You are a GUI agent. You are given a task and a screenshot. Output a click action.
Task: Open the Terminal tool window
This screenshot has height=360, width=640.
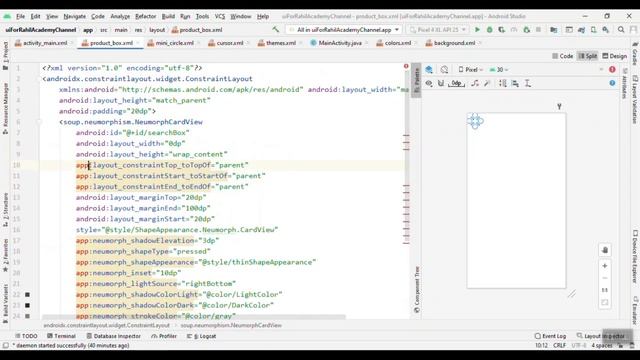coord(61,336)
